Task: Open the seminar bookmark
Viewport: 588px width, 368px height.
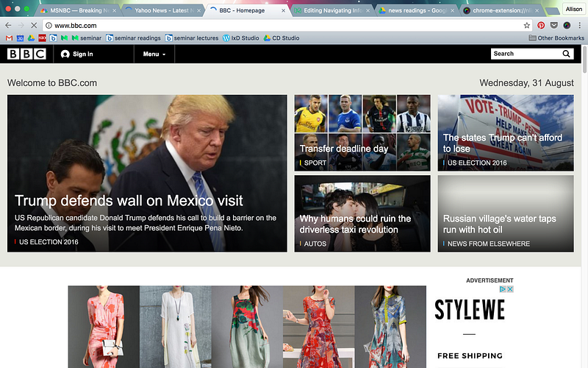Action: tap(87, 38)
